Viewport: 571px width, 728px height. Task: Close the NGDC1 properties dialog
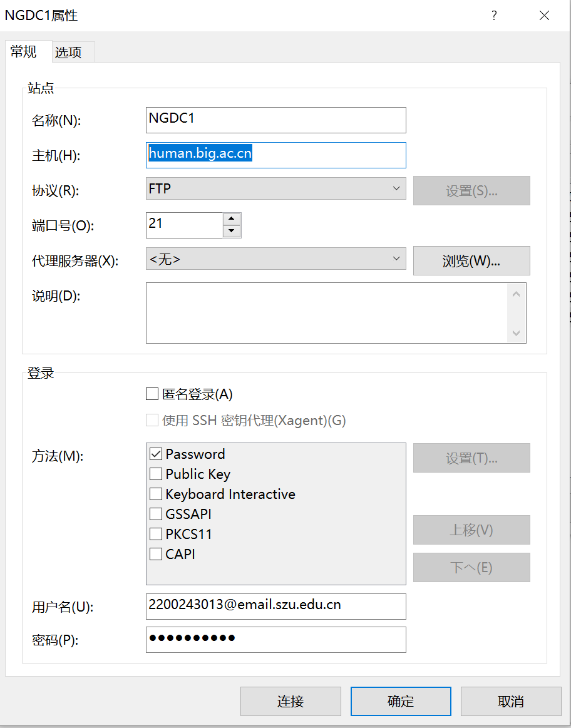pos(544,16)
